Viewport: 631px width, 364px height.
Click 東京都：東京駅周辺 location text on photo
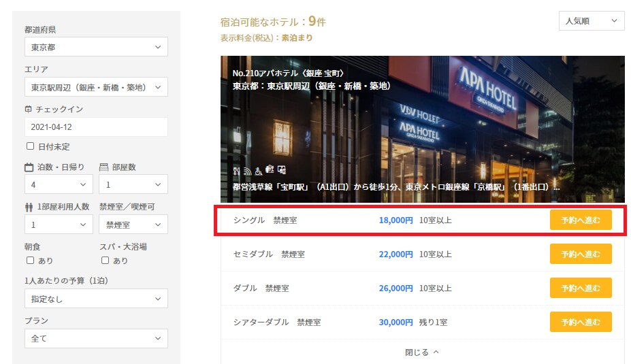(x=311, y=86)
